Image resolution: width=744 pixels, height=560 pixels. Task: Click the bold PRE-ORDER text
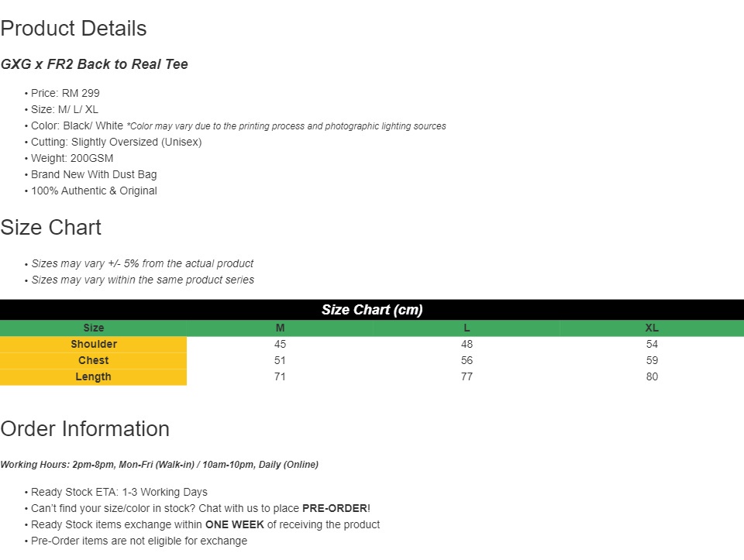[x=335, y=509]
